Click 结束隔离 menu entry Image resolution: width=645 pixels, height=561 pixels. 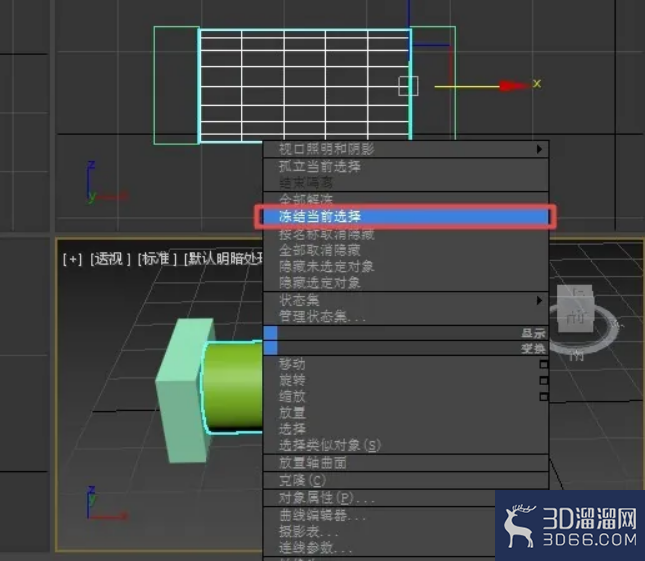point(406,182)
